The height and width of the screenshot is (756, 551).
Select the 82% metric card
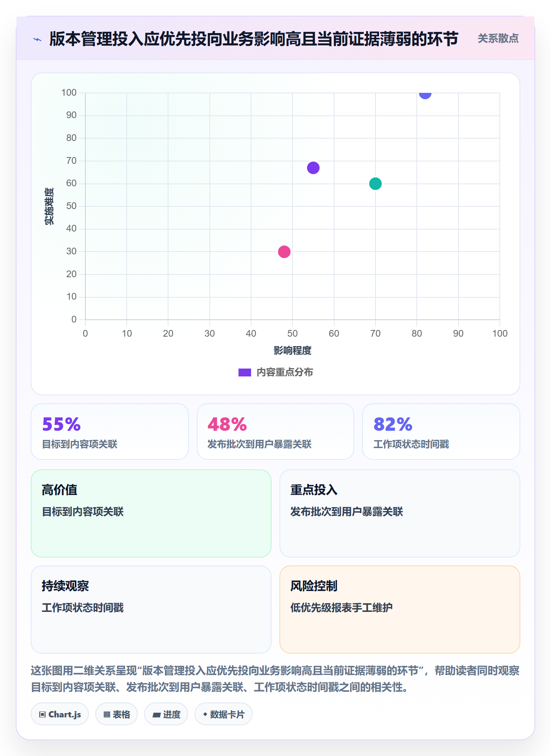[x=441, y=431]
